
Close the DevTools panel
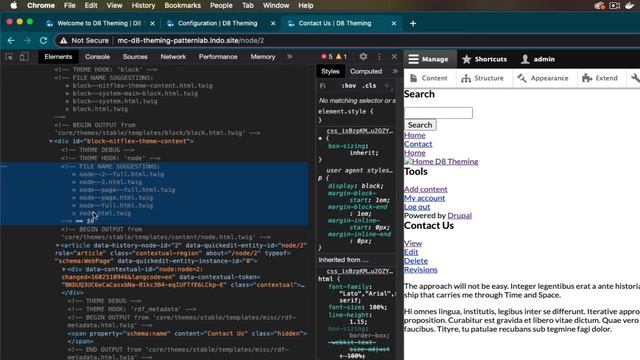tap(394, 57)
